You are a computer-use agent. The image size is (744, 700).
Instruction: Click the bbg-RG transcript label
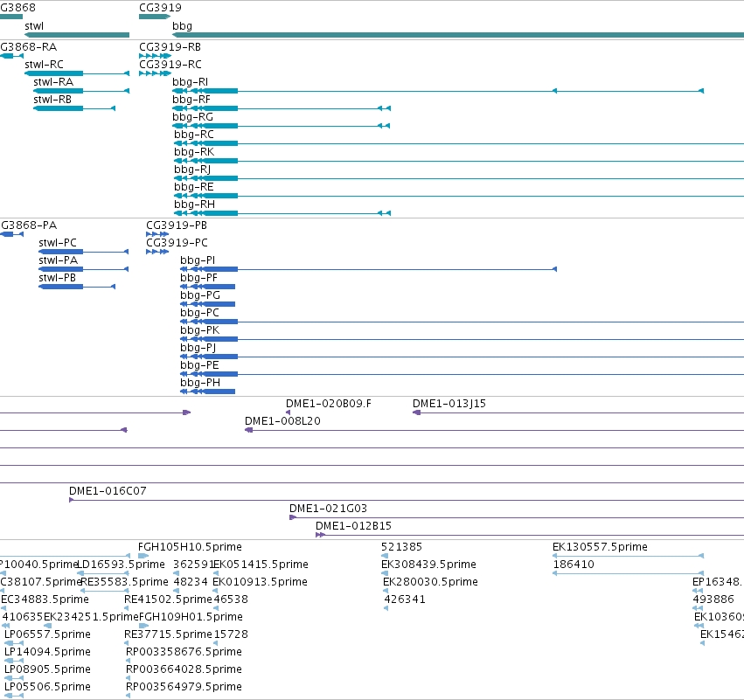(192, 117)
